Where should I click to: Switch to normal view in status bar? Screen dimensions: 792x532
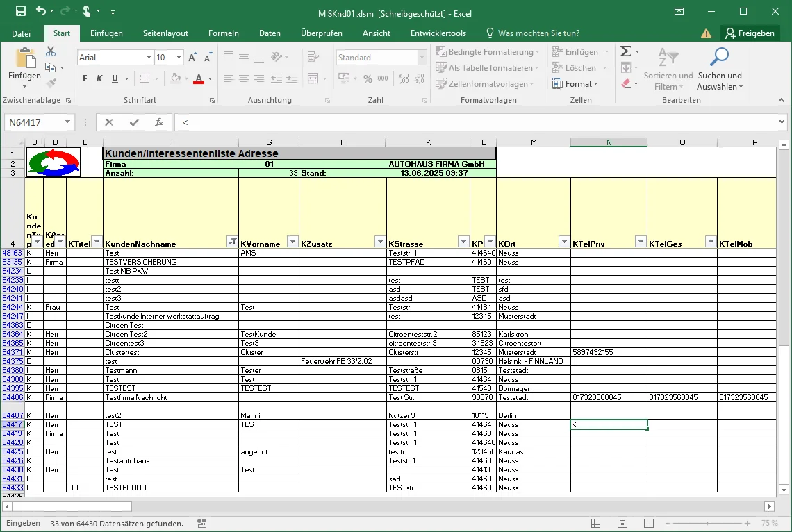[596, 524]
